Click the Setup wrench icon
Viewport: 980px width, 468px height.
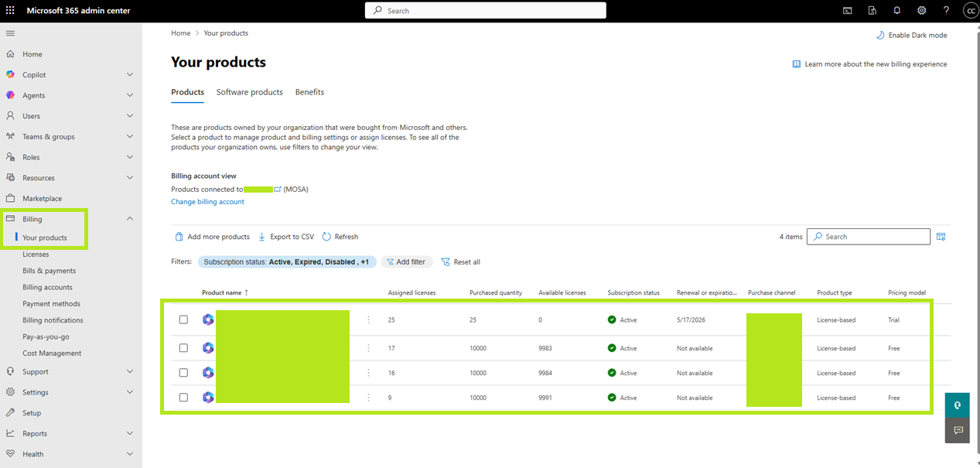(x=10, y=413)
